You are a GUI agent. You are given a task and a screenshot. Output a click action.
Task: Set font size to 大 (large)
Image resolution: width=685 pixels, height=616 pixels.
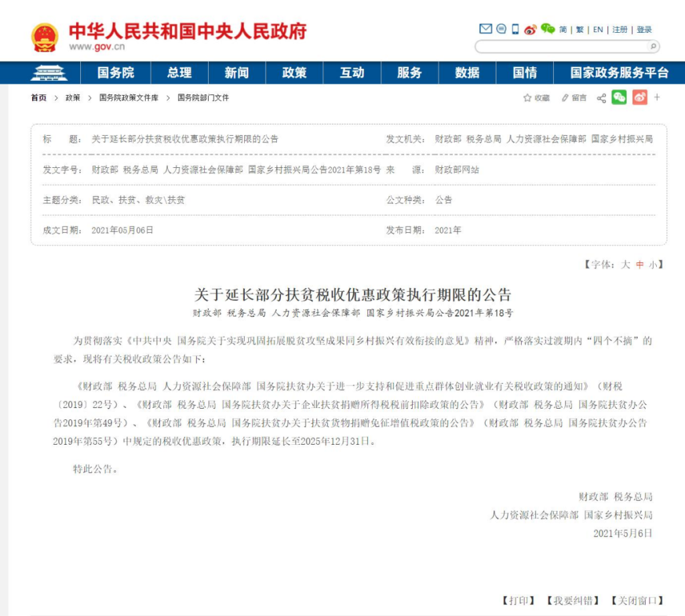625,265
